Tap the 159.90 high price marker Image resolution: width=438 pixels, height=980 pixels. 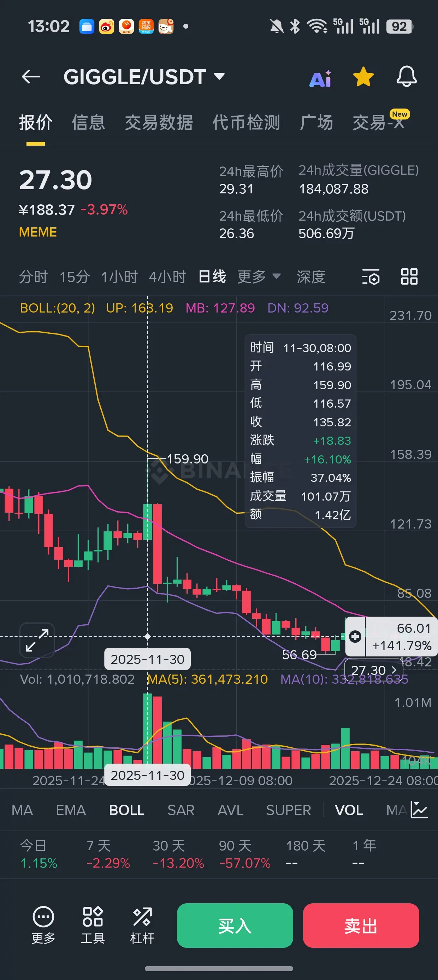188,459
